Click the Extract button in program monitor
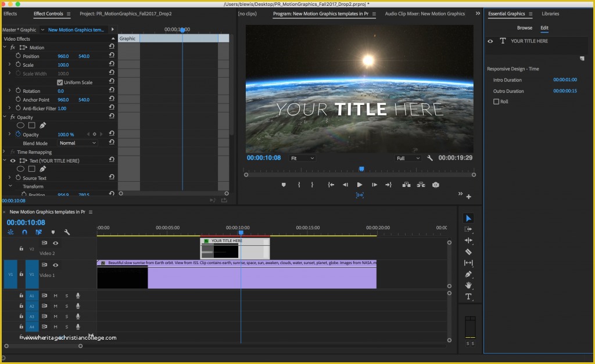 [421, 185]
